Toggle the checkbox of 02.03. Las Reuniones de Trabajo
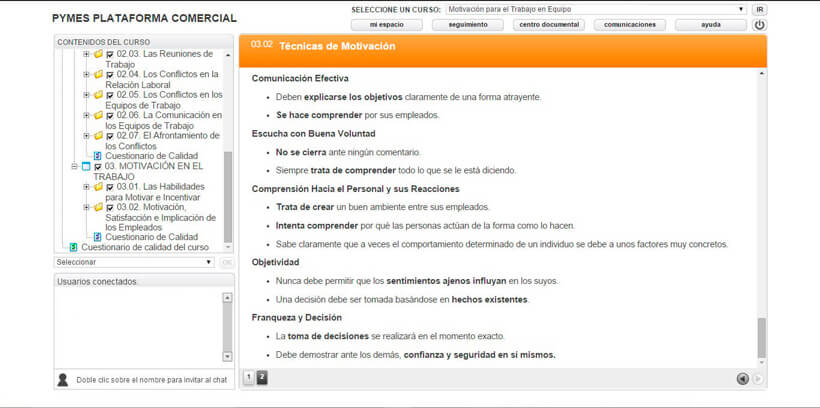820x408 pixels. [x=110, y=54]
